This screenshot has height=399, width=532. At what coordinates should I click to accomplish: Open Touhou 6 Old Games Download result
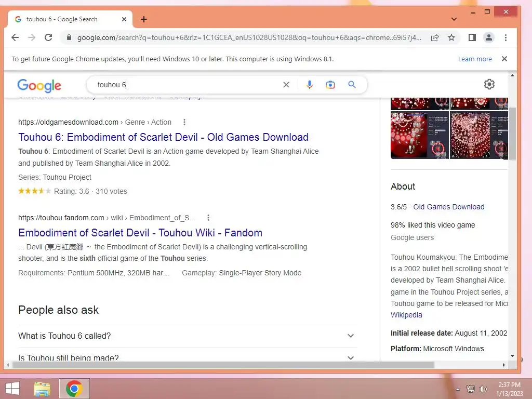tap(163, 137)
